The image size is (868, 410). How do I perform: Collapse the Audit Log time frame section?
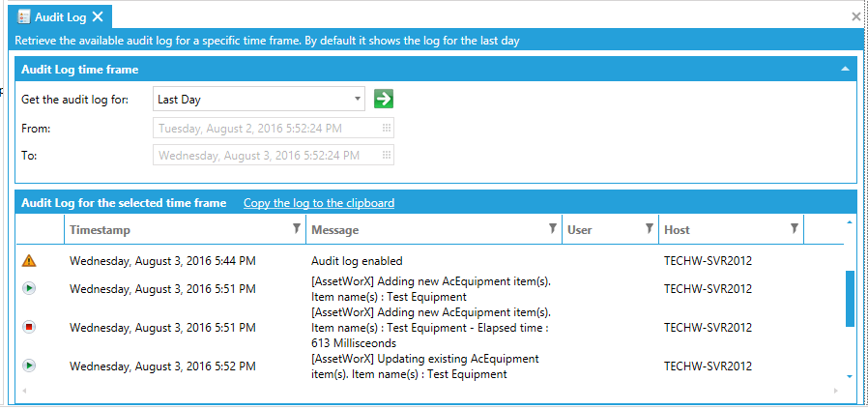point(846,70)
